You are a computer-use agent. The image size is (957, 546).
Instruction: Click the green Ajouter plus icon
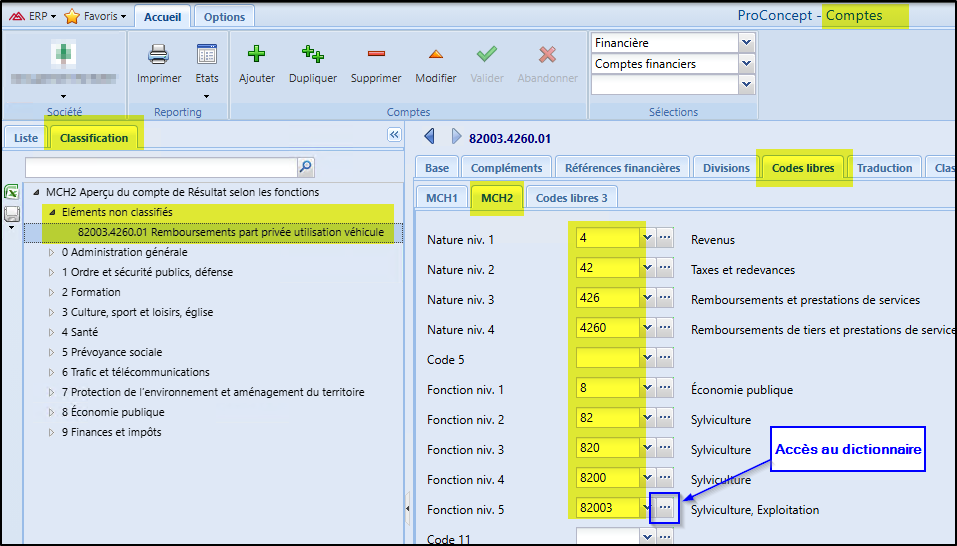pos(257,55)
